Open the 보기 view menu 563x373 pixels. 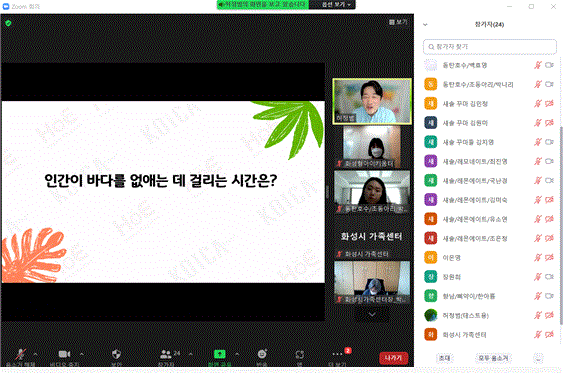(398, 22)
